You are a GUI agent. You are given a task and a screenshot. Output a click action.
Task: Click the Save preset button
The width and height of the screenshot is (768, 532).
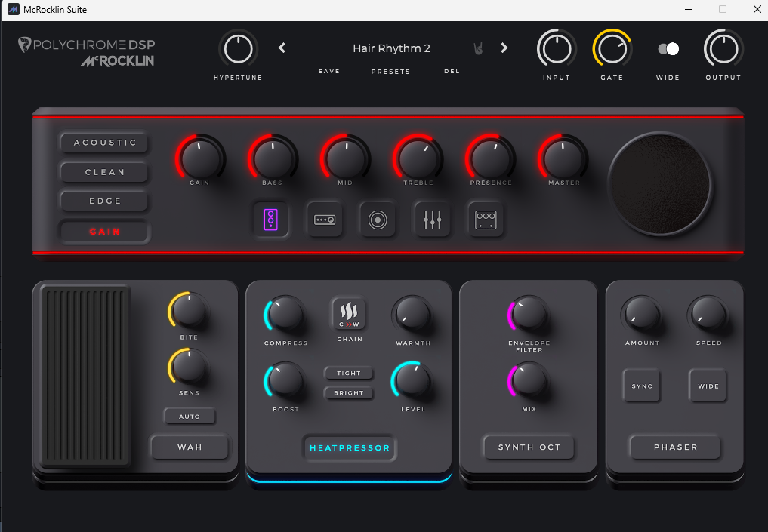pyautogui.click(x=329, y=72)
